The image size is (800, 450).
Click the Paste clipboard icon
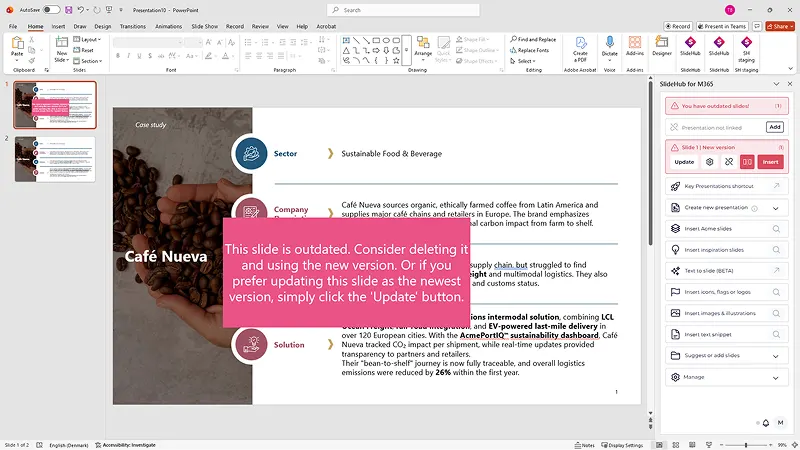(17, 43)
